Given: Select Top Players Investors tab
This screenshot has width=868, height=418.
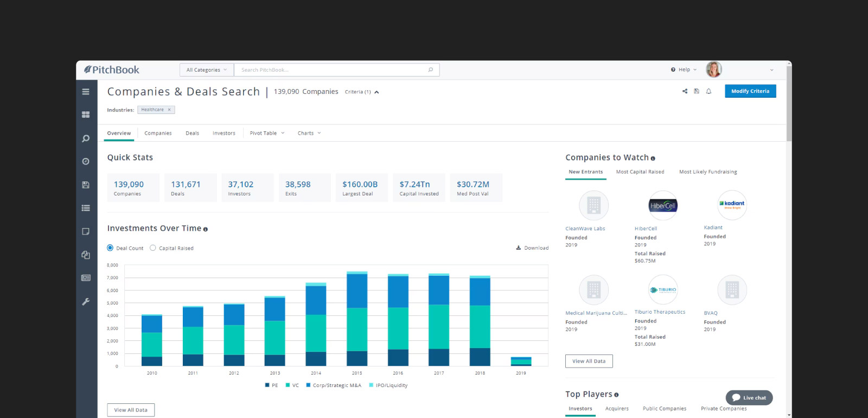Looking at the screenshot, I should point(580,409).
